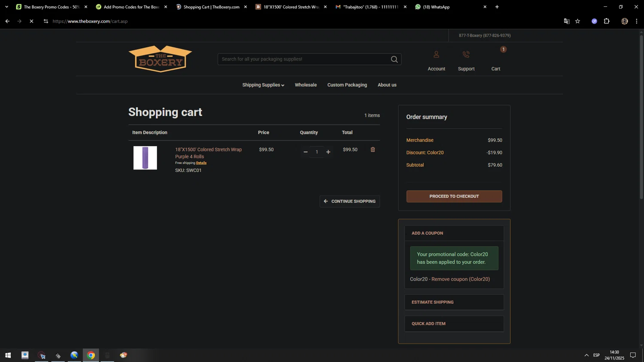Open 18"X1500' Colored Stretch Wrap product link
Image resolution: width=644 pixels, height=362 pixels.
(208, 153)
